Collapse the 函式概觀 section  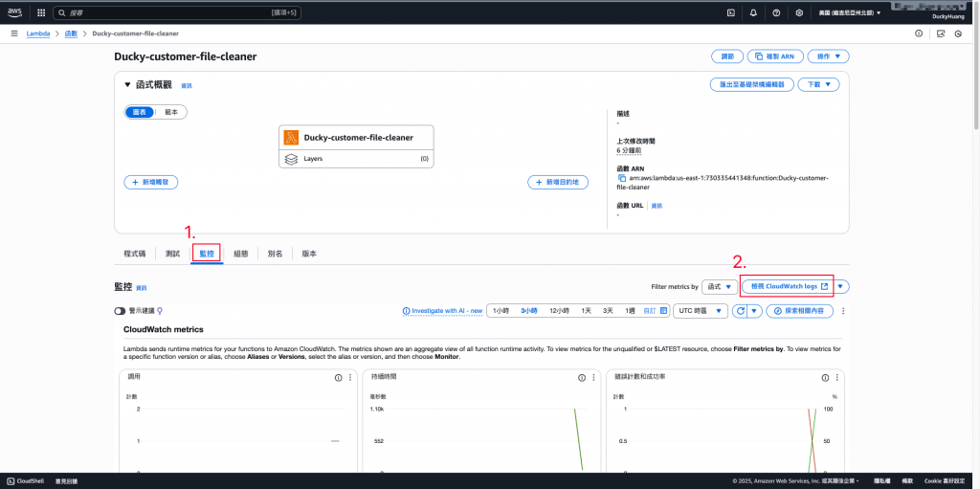[x=127, y=84]
